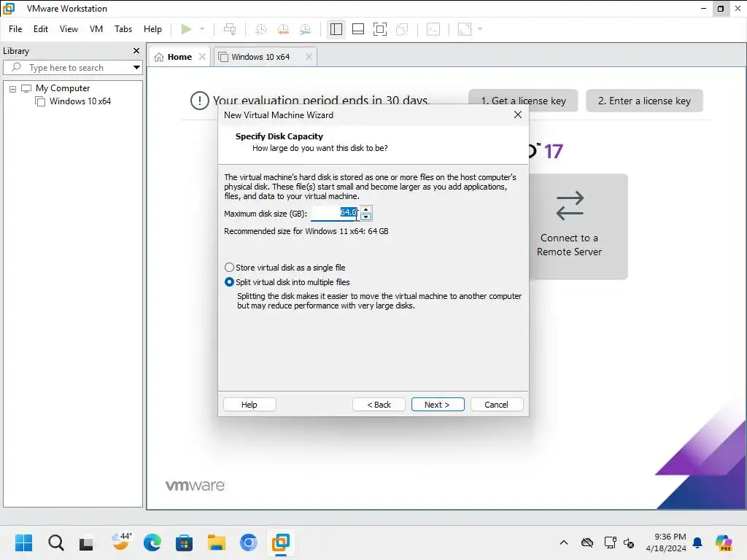Open the File menu

(x=15, y=29)
